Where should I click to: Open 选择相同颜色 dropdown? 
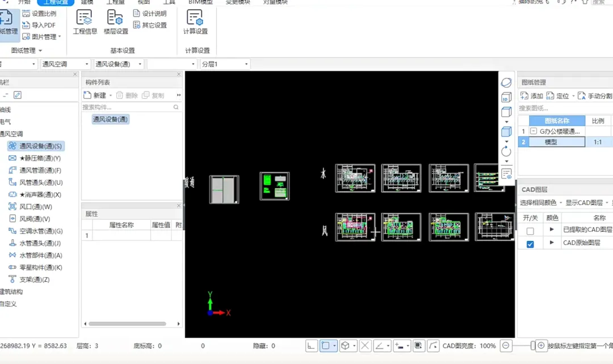tap(541, 203)
